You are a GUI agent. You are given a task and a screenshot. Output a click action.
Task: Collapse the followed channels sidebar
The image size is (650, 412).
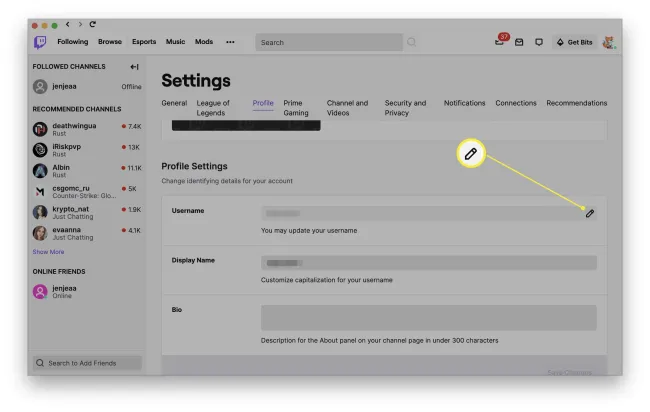click(x=134, y=67)
